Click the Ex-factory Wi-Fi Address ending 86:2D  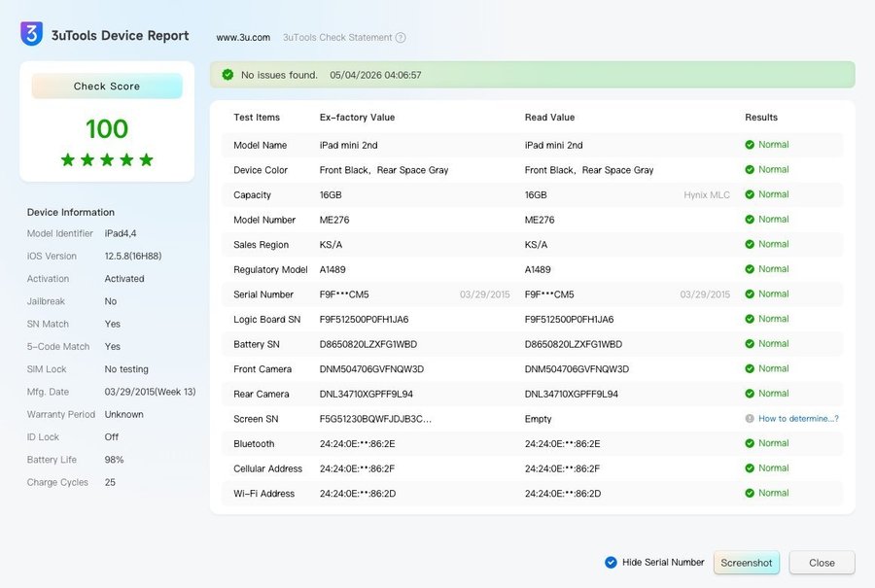pos(357,493)
